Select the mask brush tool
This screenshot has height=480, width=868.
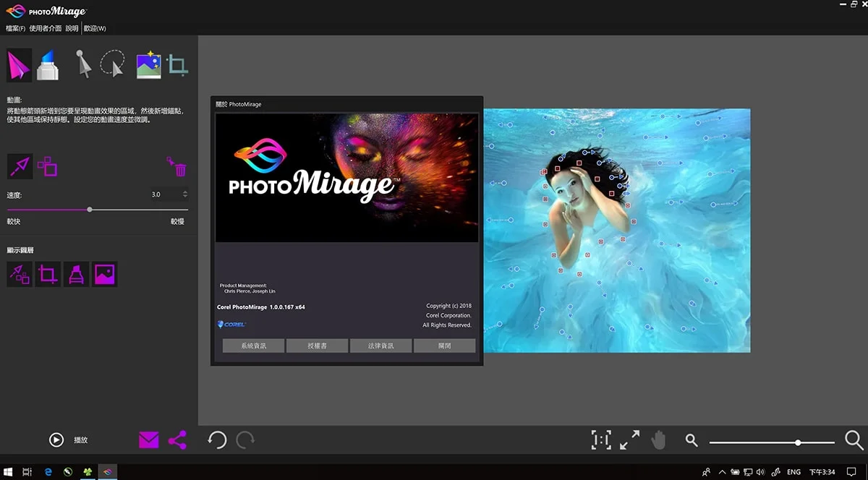pyautogui.click(x=47, y=64)
